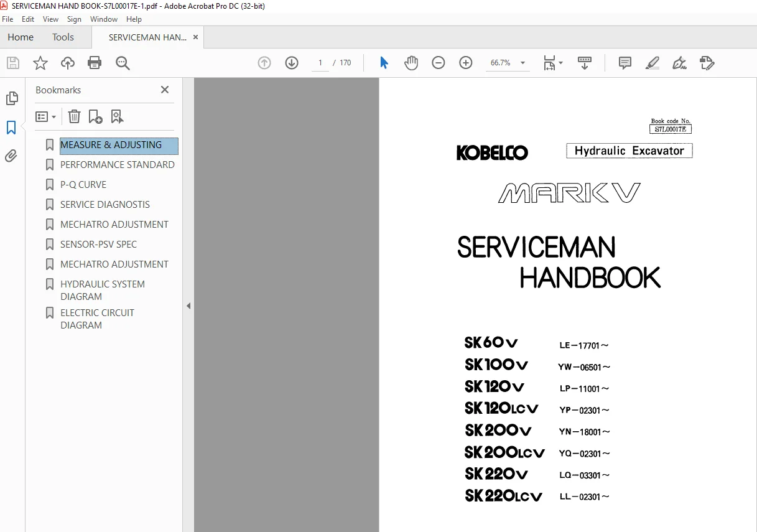Zoom in with plus button
The height and width of the screenshot is (532, 757).
(466, 63)
